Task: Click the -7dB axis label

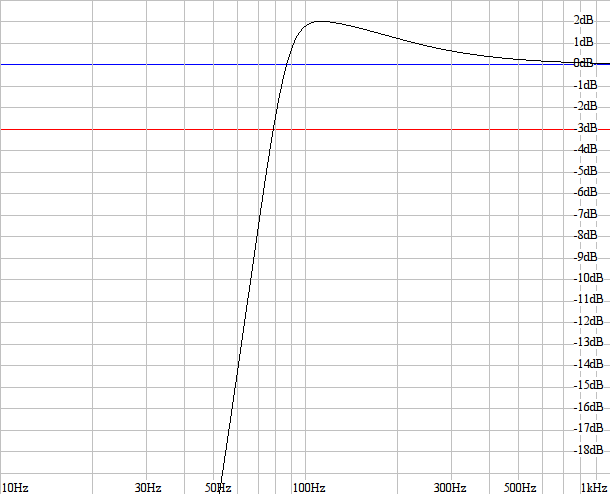Action: click(x=585, y=214)
